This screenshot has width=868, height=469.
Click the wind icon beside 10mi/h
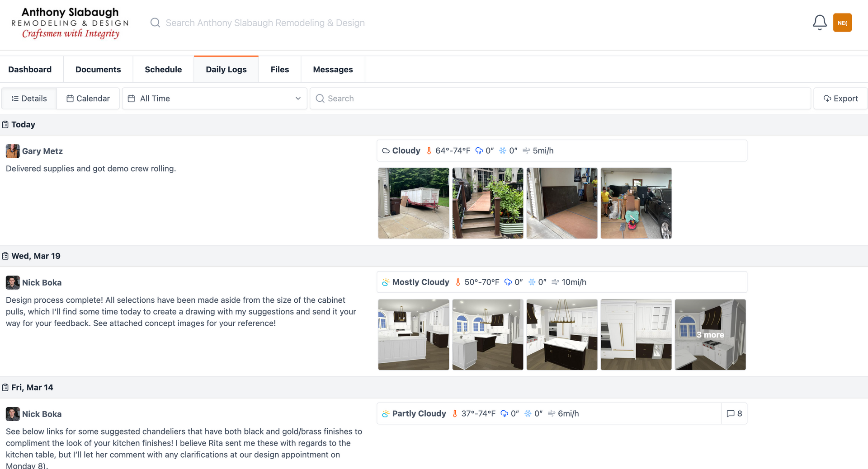click(555, 282)
